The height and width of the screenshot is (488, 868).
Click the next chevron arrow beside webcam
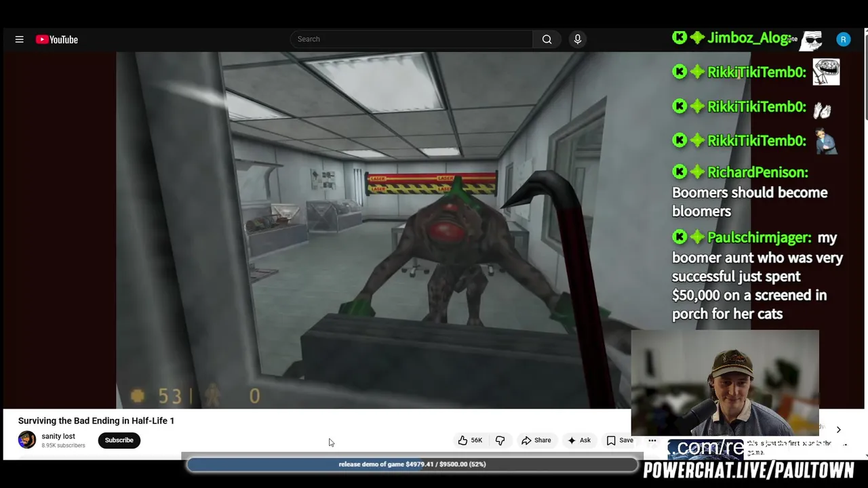(x=839, y=430)
